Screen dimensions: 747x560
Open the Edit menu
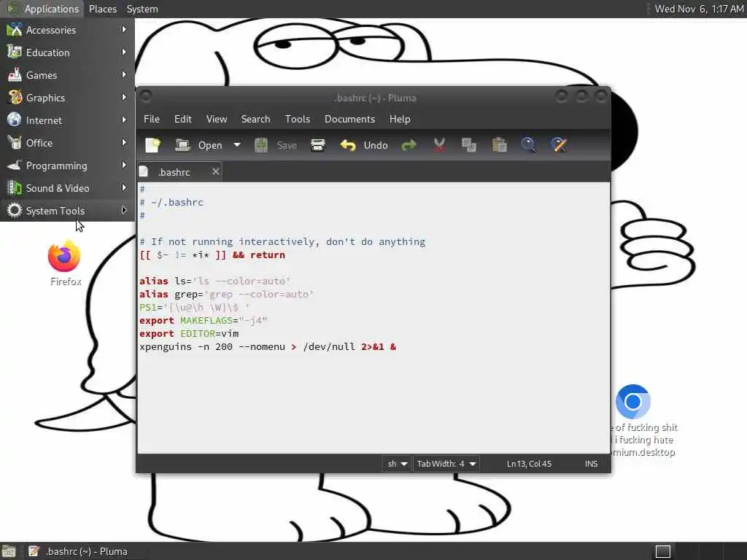tap(183, 119)
